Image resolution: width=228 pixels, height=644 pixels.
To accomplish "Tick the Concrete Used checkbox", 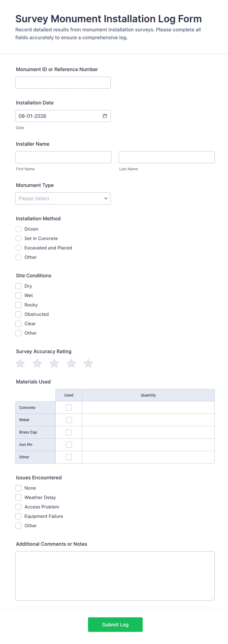I will (x=69, y=407).
